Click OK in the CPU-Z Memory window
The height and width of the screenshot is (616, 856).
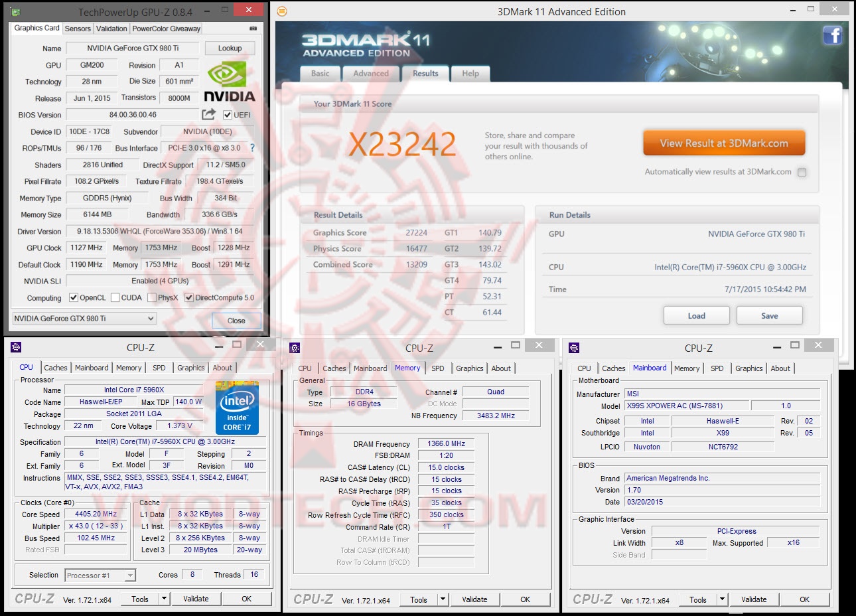point(525,599)
